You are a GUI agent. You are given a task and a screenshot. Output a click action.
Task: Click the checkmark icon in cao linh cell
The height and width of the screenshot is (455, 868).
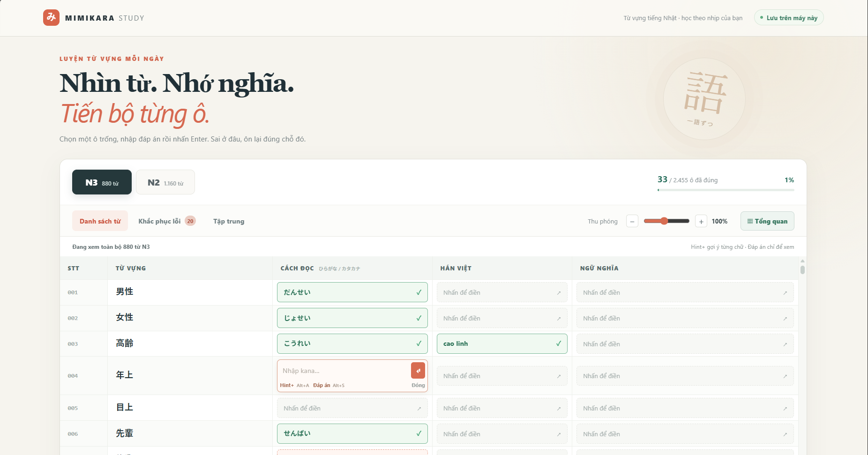coord(559,343)
